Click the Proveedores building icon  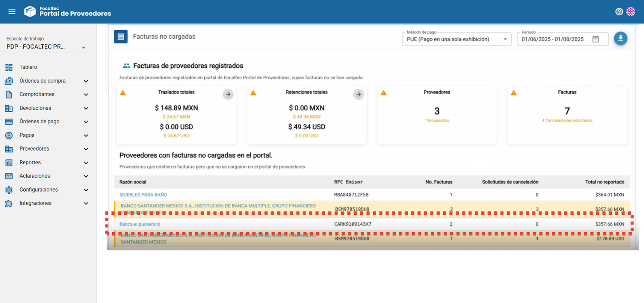pos(9,149)
